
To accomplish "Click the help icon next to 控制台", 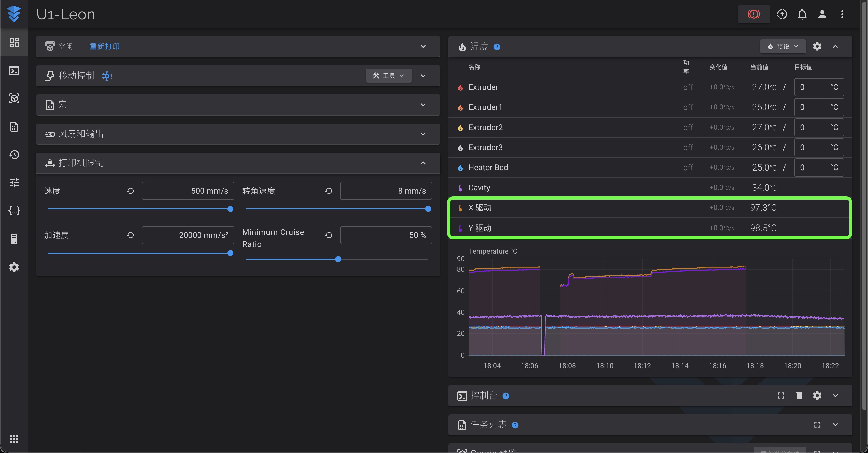I will 506,396.
